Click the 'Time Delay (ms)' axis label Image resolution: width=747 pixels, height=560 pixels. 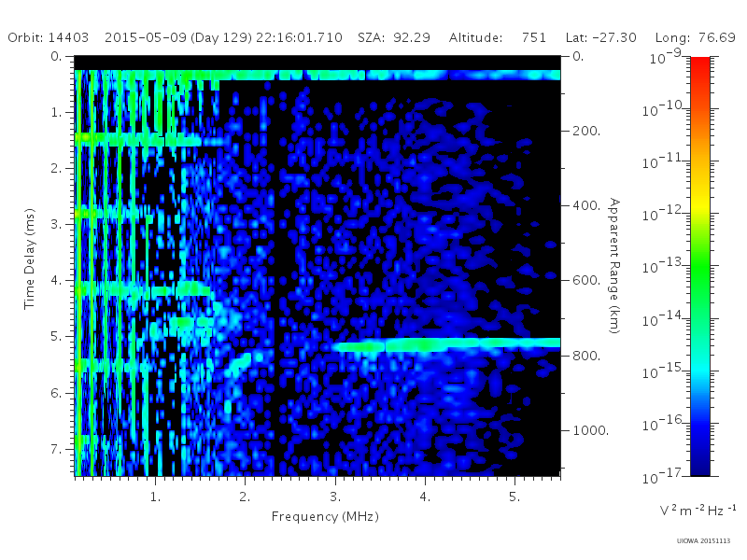coord(30,259)
